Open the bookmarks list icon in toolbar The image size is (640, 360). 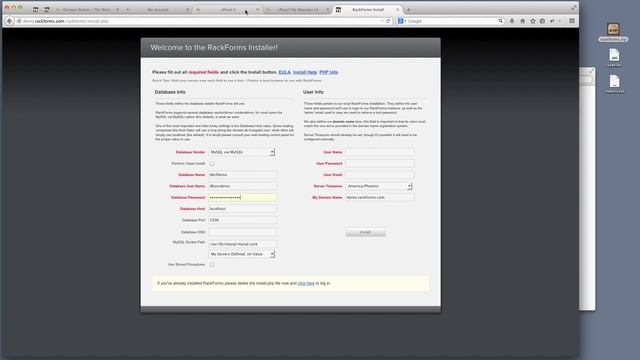point(542,21)
